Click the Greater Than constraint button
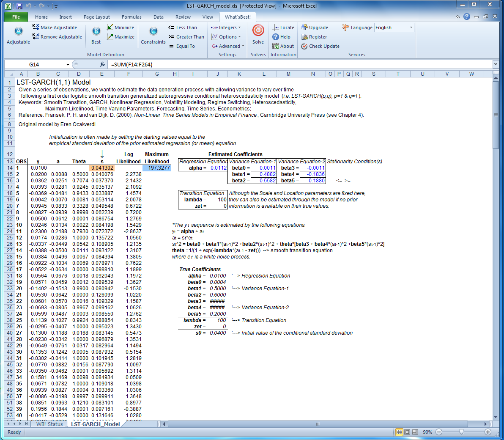Viewport: 504px width, 440px height. 186,37
